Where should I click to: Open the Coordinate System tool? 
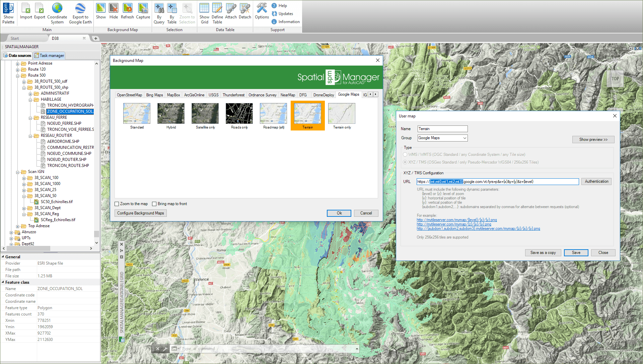pyautogui.click(x=57, y=13)
